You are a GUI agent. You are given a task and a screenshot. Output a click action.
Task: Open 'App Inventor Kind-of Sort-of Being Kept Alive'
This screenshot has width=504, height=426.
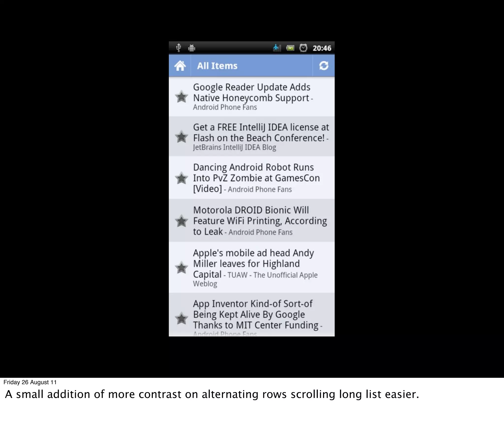coord(252,315)
